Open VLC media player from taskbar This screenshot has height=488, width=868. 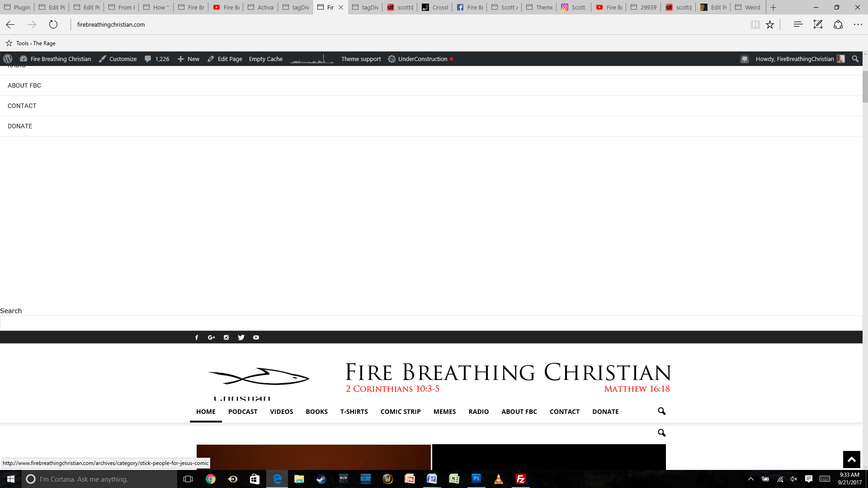pos(499,479)
